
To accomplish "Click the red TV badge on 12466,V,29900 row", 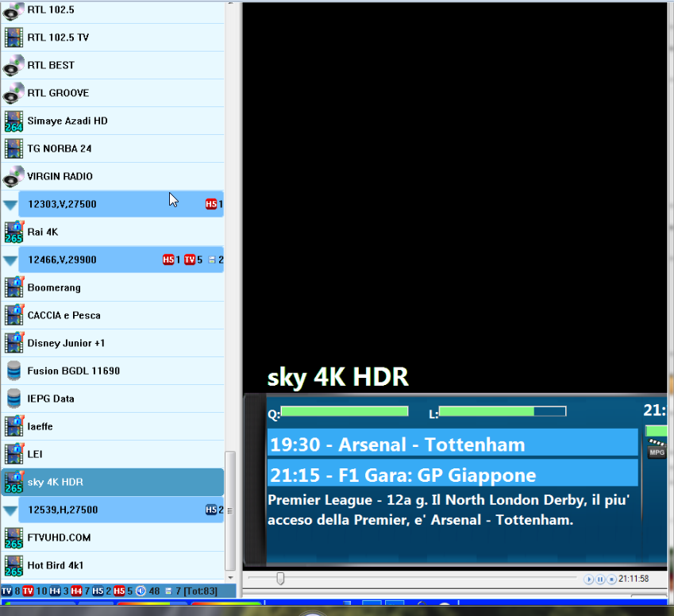I will click(190, 260).
